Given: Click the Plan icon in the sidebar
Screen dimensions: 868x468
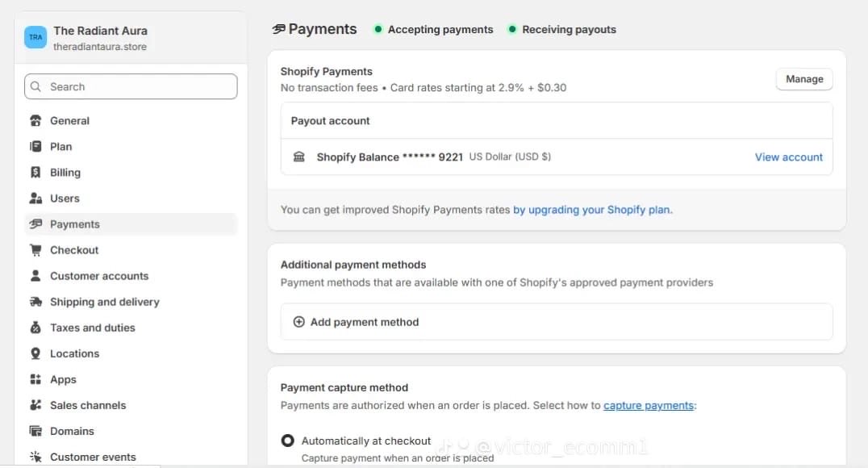Looking at the screenshot, I should (35, 146).
